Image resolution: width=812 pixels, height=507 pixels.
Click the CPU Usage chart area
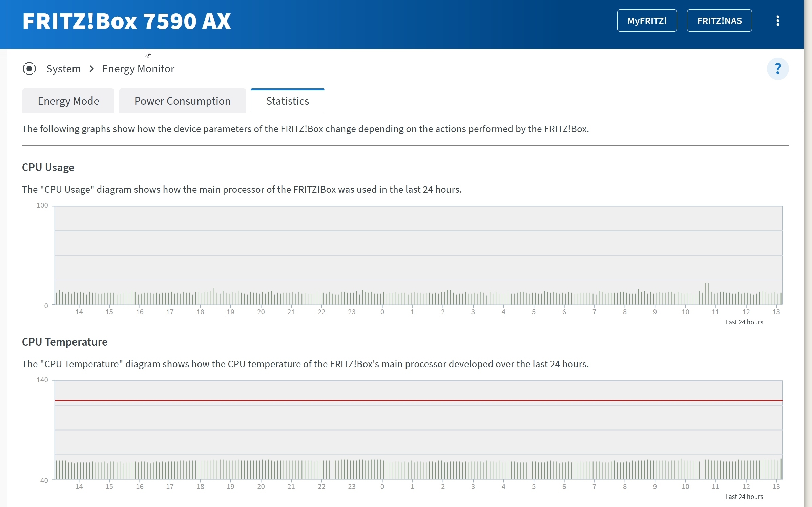(418, 255)
